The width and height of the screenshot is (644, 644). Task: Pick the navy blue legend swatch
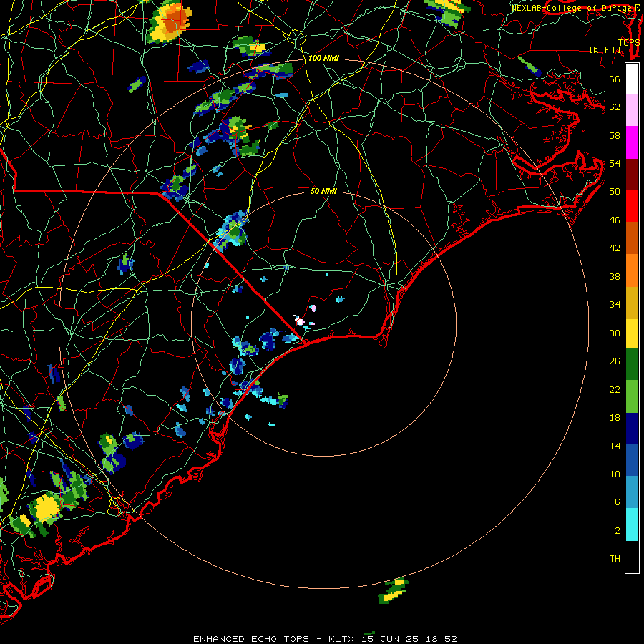click(x=632, y=429)
